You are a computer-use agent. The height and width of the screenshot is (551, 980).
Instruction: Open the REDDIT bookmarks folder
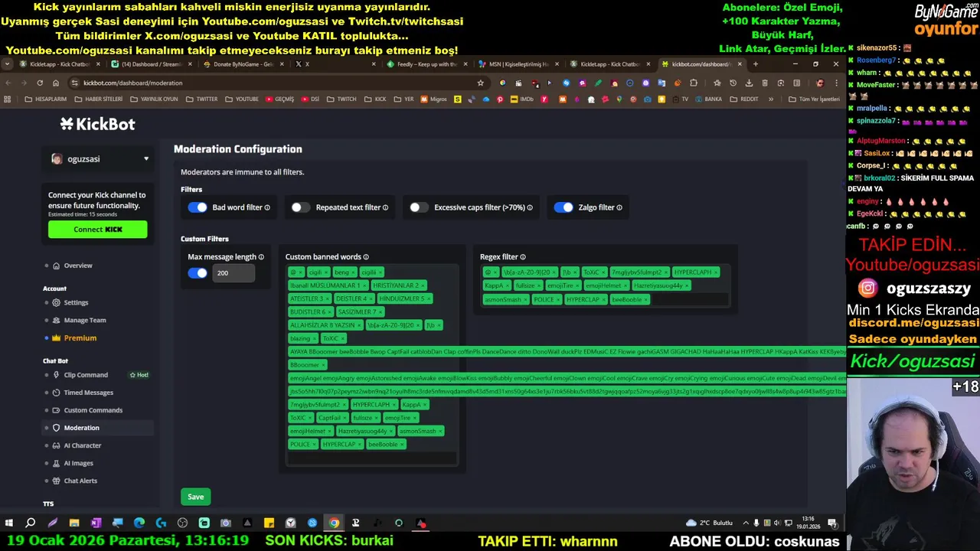point(743,99)
